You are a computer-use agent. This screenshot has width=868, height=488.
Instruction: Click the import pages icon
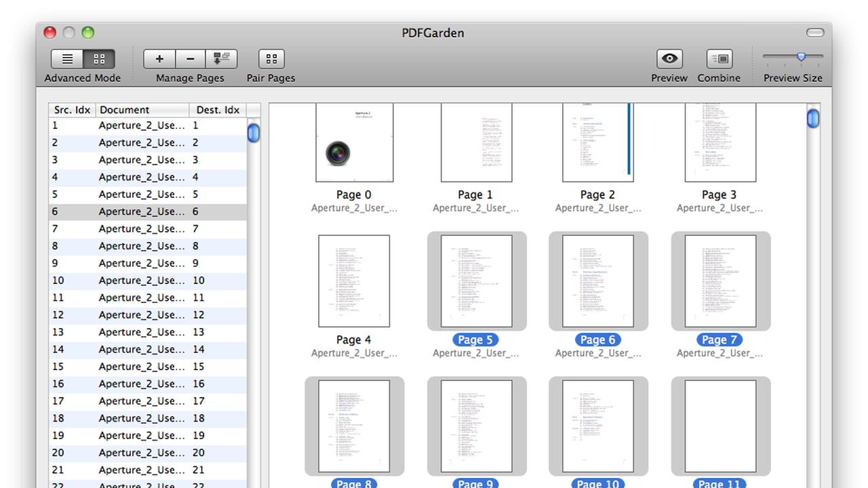click(x=222, y=59)
